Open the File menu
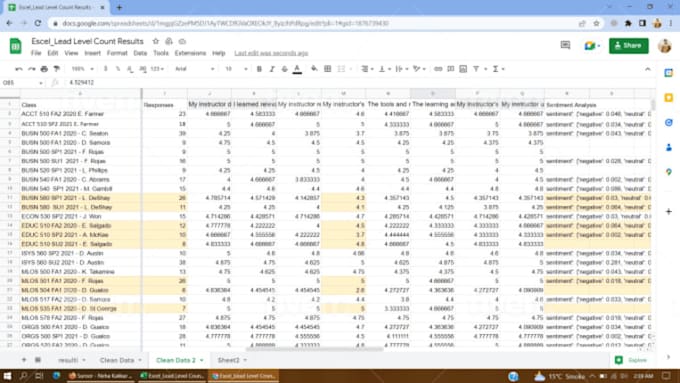680x383 pixels. coord(36,53)
